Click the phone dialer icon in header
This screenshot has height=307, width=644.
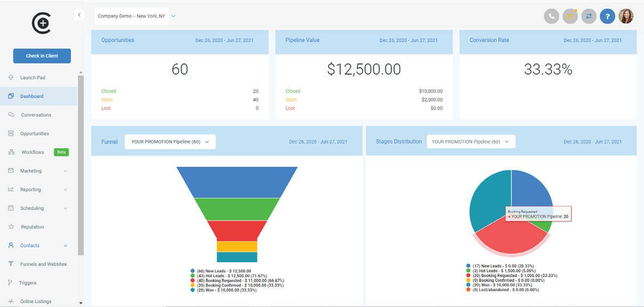point(551,16)
